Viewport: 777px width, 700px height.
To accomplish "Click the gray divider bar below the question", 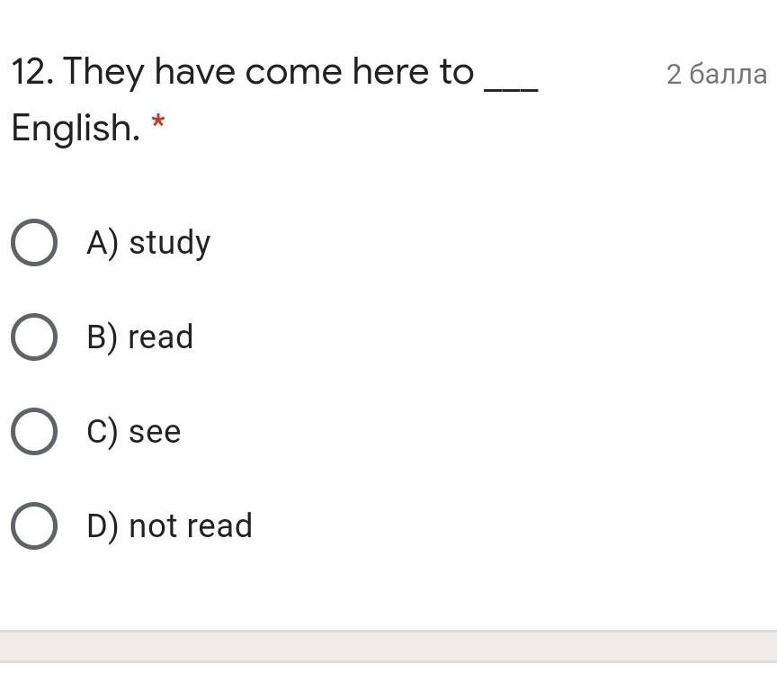I will coord(388,646).
